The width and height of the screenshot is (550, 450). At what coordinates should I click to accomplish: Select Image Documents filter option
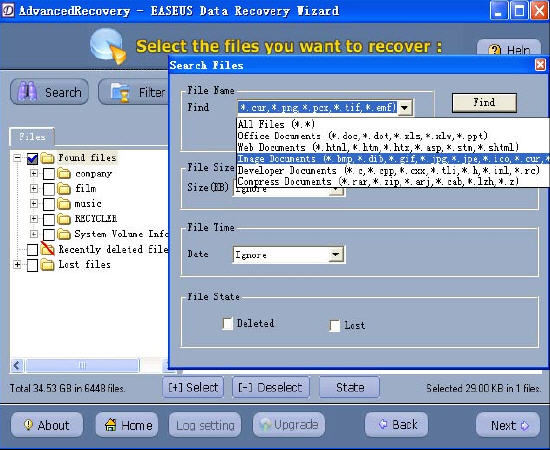tap(393, 159)
